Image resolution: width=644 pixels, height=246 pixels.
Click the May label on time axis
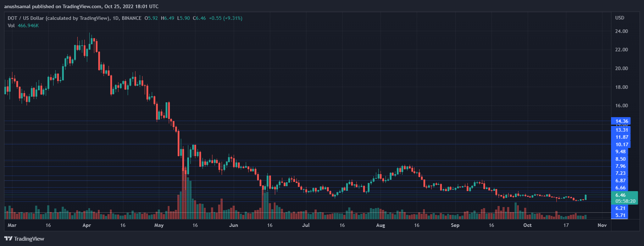[x=159, y=225]
